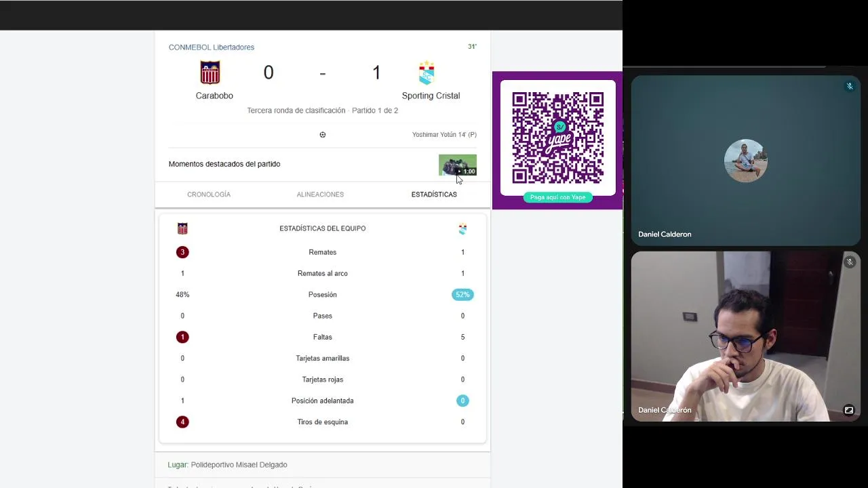
Task: Click muted mic icon on top video tile
Action: click(x=849, y=86)
